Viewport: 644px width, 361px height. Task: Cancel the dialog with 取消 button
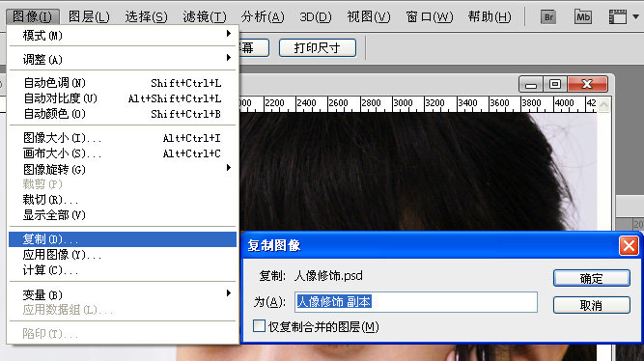[592, 305]
